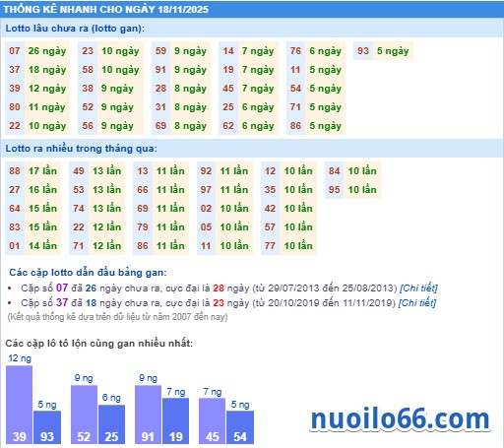Click the data-since-2007 note text
The height and width of the screenshot is (448, 504).
click(x=117, y=317)
